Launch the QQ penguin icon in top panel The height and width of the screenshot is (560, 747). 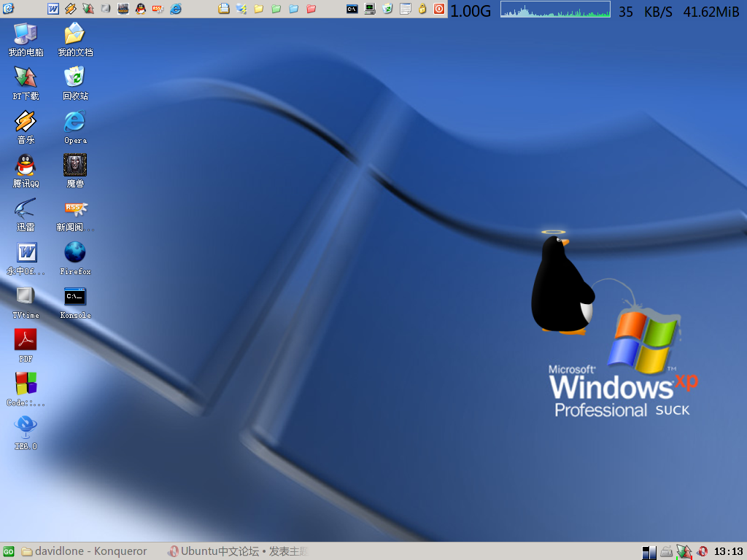coord(141,8)
